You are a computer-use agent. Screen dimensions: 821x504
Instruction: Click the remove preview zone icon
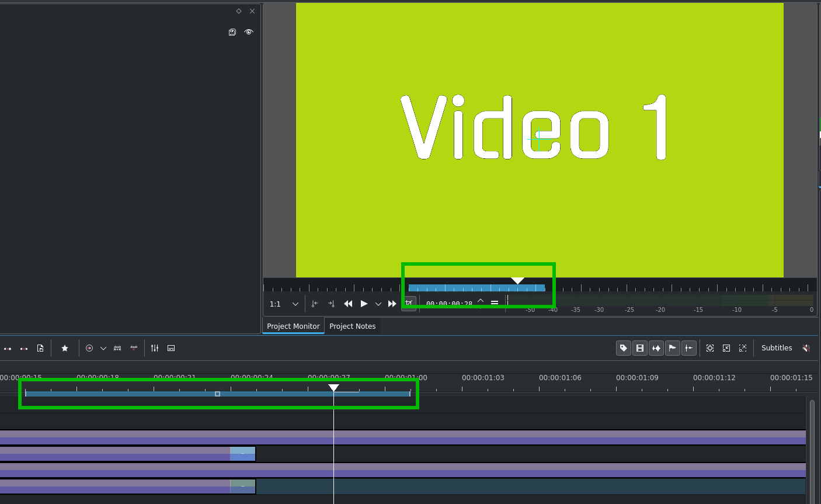(x=134, y=348)
